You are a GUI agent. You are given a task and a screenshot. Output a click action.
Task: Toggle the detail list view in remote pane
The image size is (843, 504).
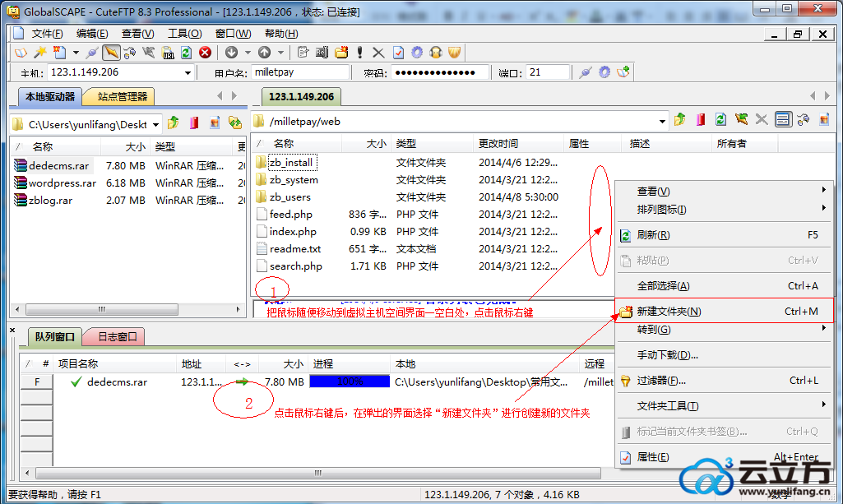783,119
